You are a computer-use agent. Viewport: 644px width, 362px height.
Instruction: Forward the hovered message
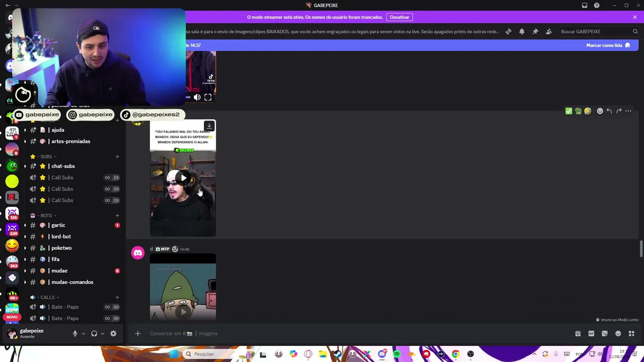point(619,111)
